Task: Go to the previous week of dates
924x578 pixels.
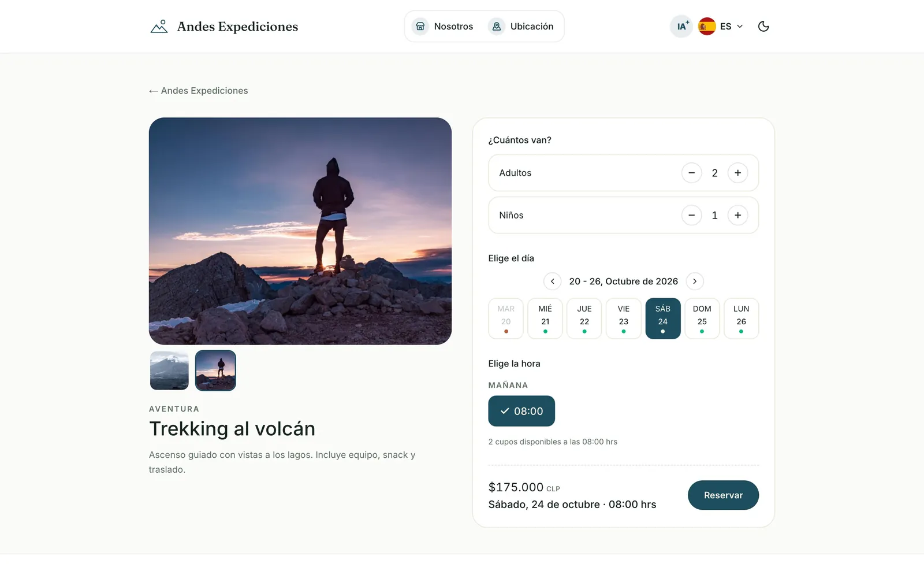Action: click(x=552, y=281)
